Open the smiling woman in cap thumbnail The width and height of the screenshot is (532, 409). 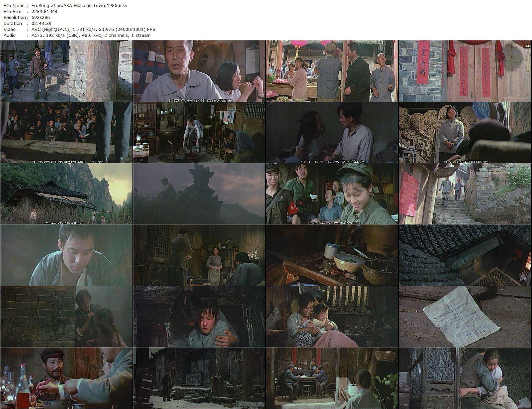point(332,194)
